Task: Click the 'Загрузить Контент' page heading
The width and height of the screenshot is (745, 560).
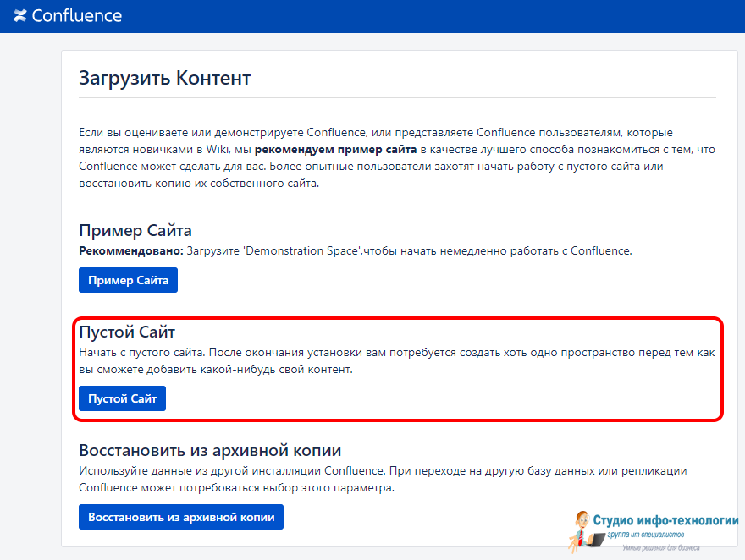Action: pos(164,79)
